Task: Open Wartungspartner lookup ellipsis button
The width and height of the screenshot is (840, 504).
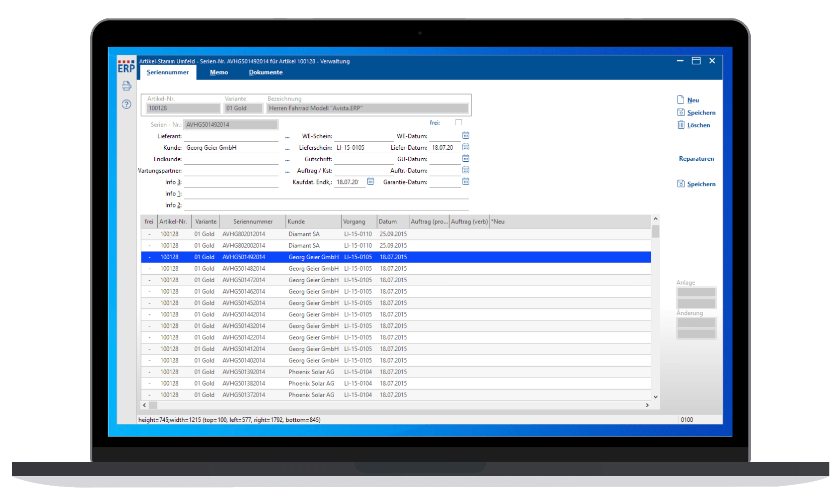Action: pos(287,171)
